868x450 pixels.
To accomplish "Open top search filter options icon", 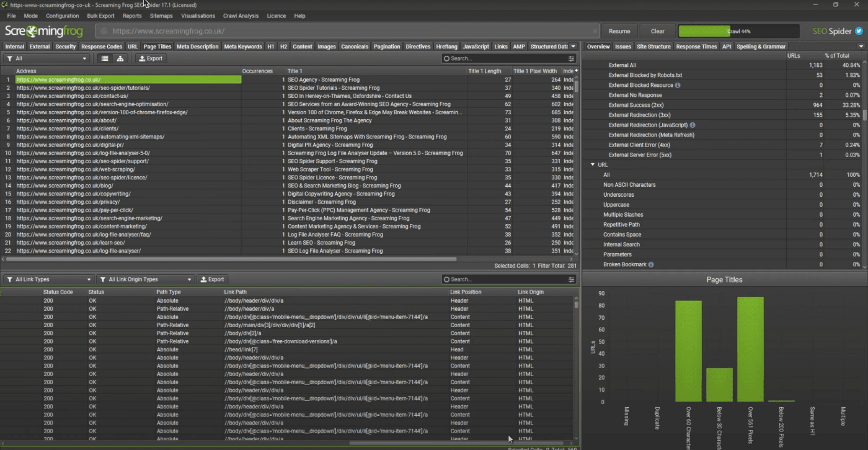I will click(x=572, y=58).
